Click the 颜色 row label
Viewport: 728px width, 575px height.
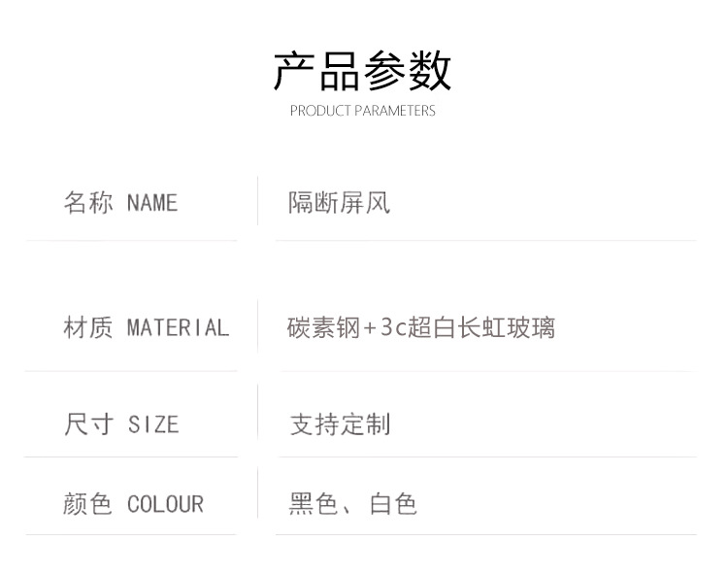[x=88, y=504]
